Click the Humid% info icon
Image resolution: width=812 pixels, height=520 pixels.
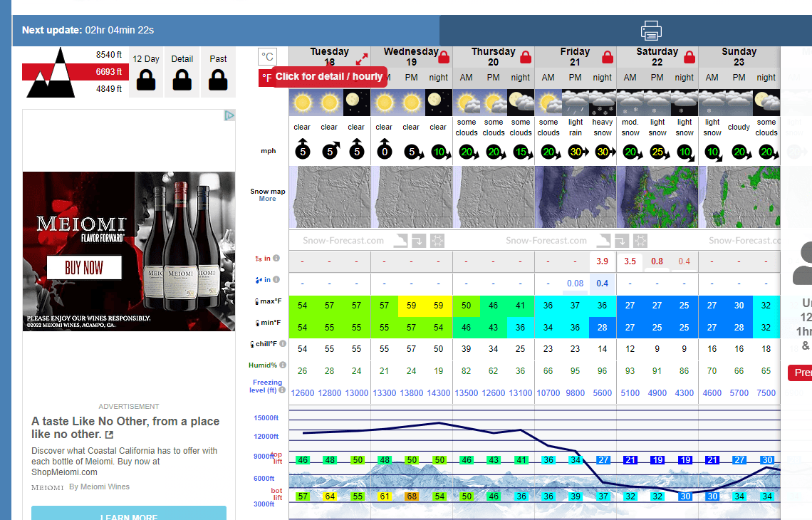283,365
